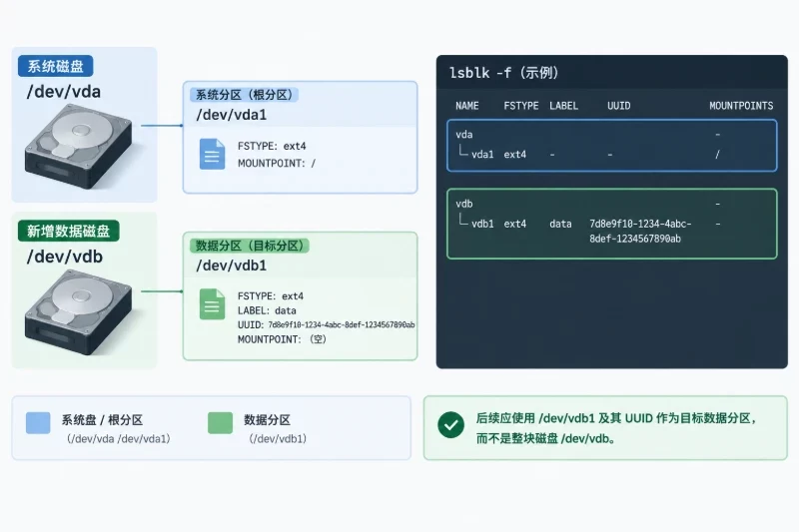This screenshot has width=799, height=532.
Task: Click the UUID line in the vdb1 card
Action: pos(327,324)
